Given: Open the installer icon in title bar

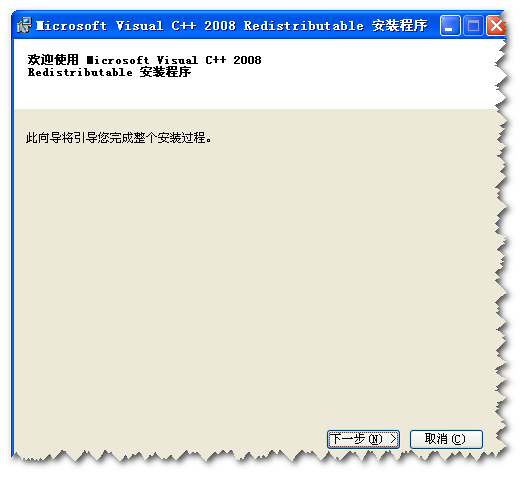Looking at the screenshot, I should tap(24, 25).
